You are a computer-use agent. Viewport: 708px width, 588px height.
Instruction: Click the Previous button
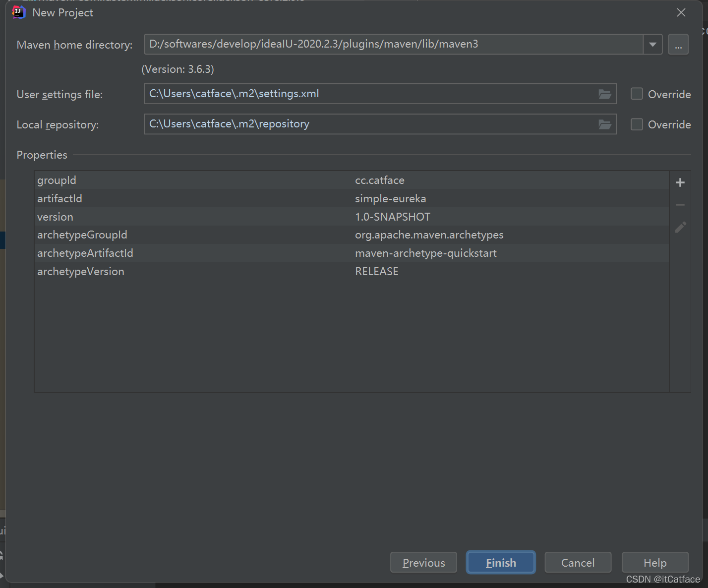pos(423,563)
